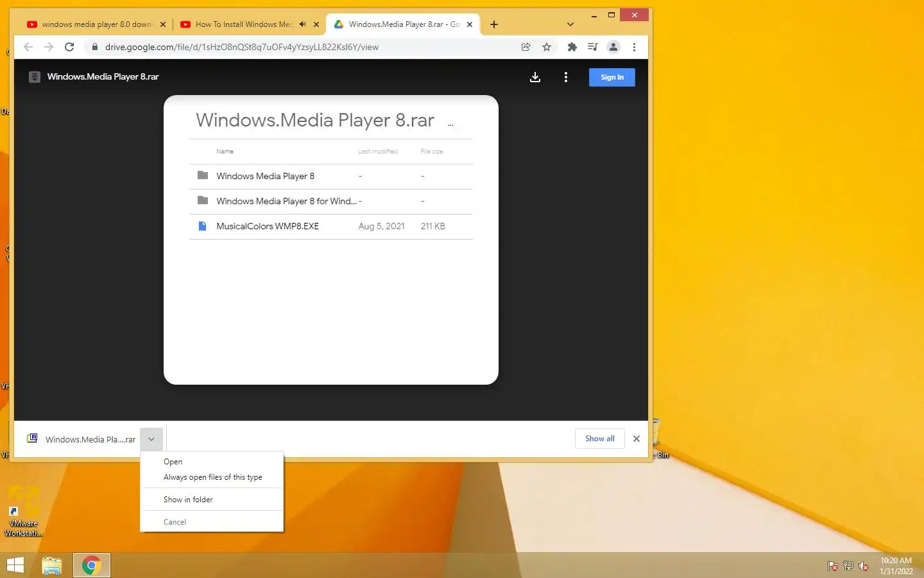Choose Open from the download context menu
The width and height of the screenshot is (924, 578).
coord(212,462)
